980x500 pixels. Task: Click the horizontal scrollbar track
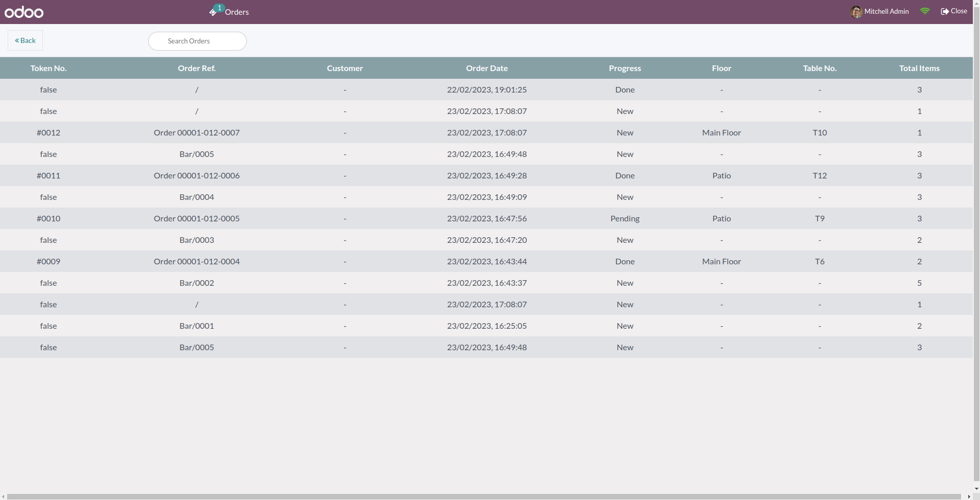point(484,496)
